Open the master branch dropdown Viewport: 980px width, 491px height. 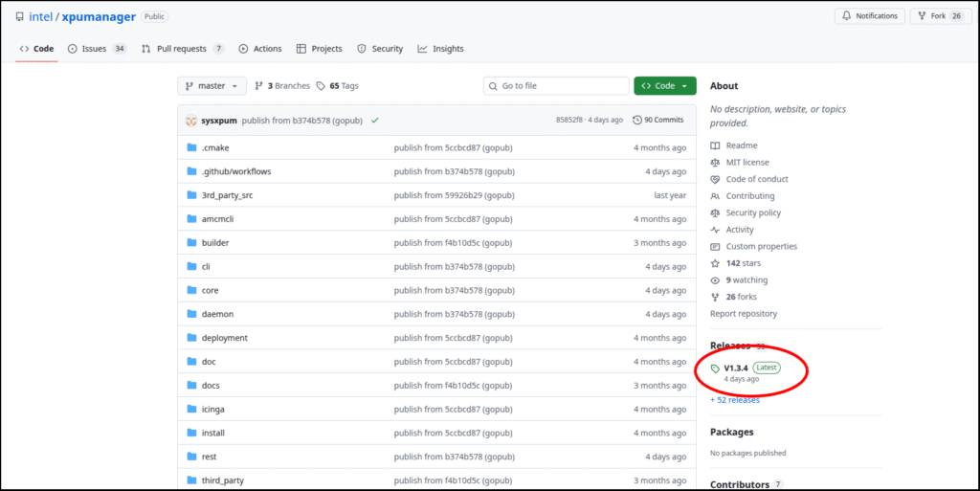(212, 86)
